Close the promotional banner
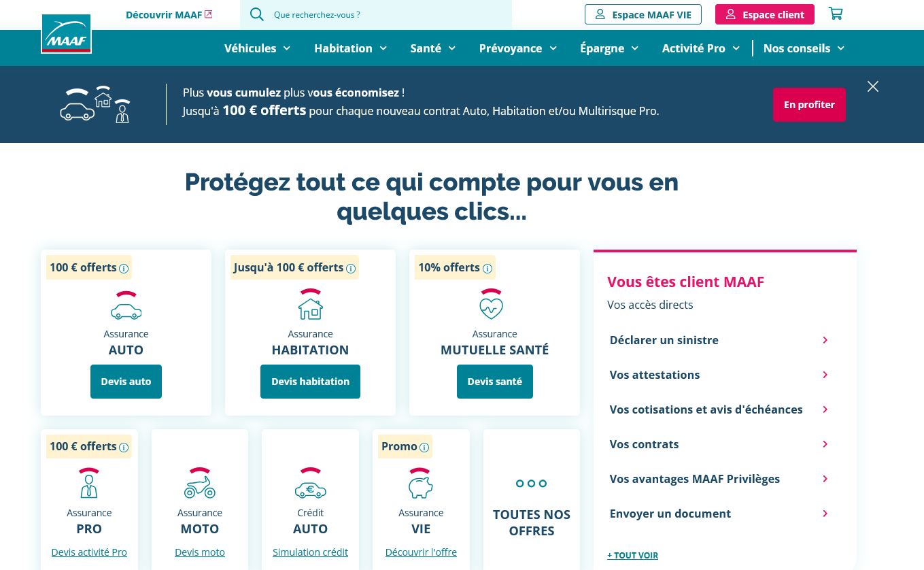The image size is (924, 570). click(x=873, y=86)
